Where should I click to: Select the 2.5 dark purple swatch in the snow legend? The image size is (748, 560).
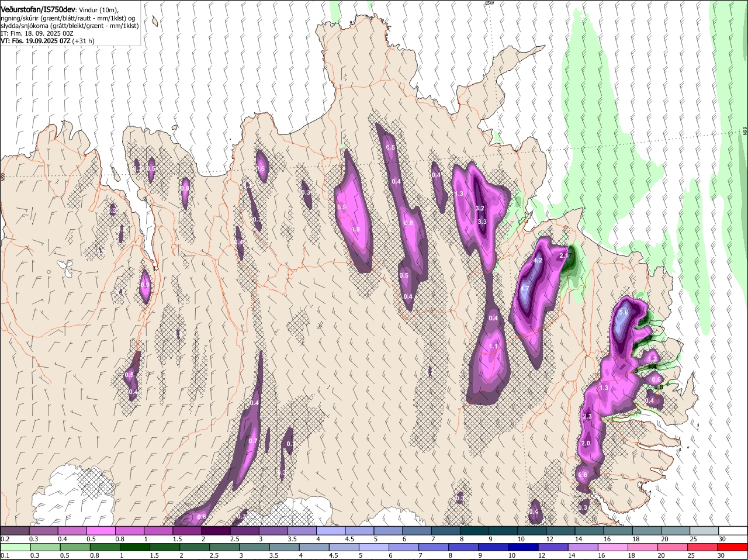point(244,530)
